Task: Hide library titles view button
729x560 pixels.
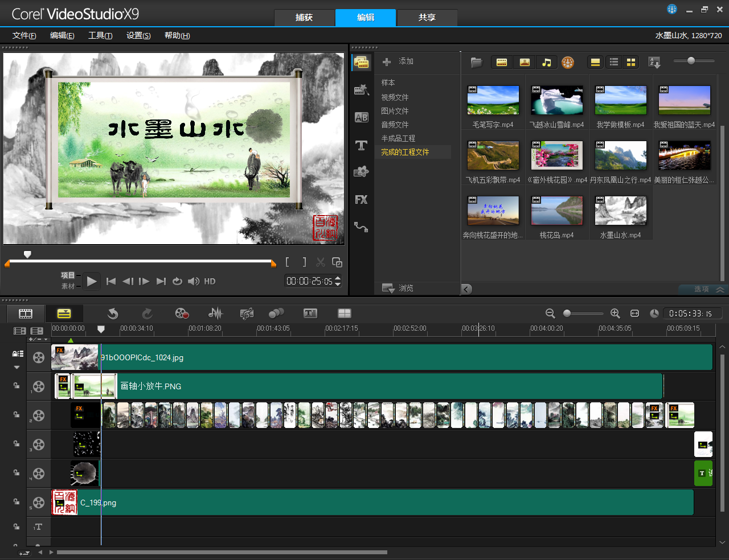Action: tap(595, 63)
